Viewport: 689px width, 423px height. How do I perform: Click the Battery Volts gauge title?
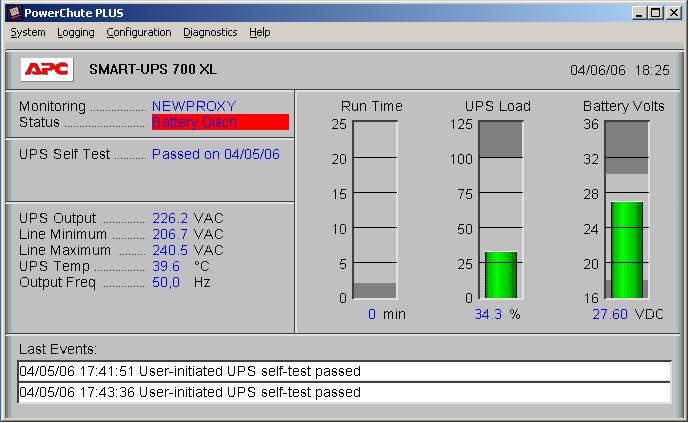624,106
